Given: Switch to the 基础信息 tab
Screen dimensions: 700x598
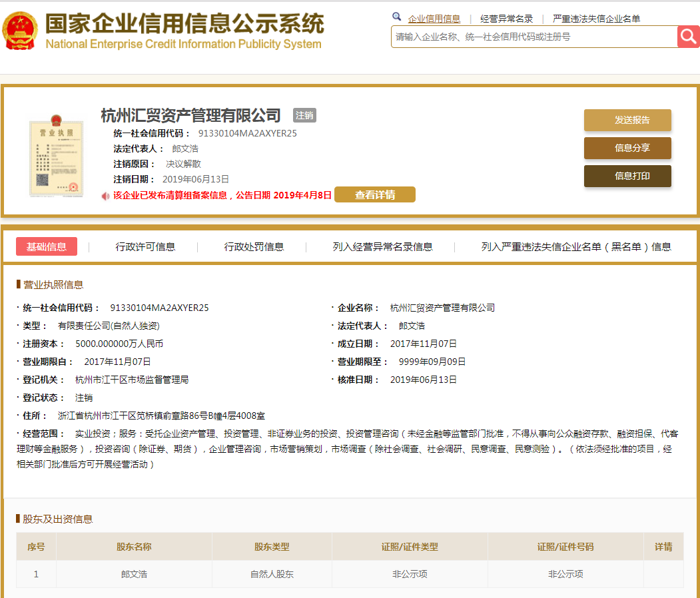Looking at the screenshot, I should [x=47, y=246].
